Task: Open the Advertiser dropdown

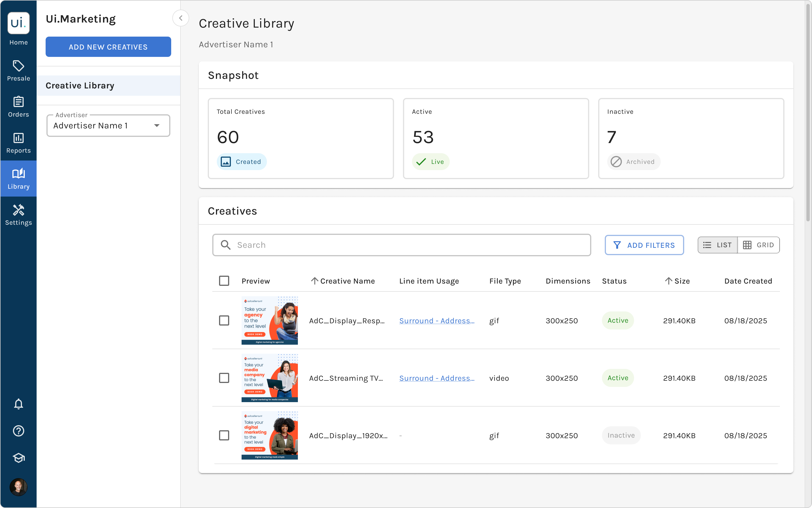Action: (x=108, y=125)
